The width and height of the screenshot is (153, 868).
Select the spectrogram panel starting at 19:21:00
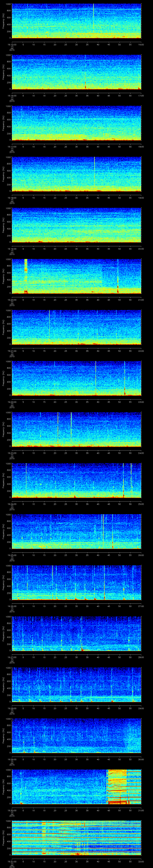coord(77,327)
